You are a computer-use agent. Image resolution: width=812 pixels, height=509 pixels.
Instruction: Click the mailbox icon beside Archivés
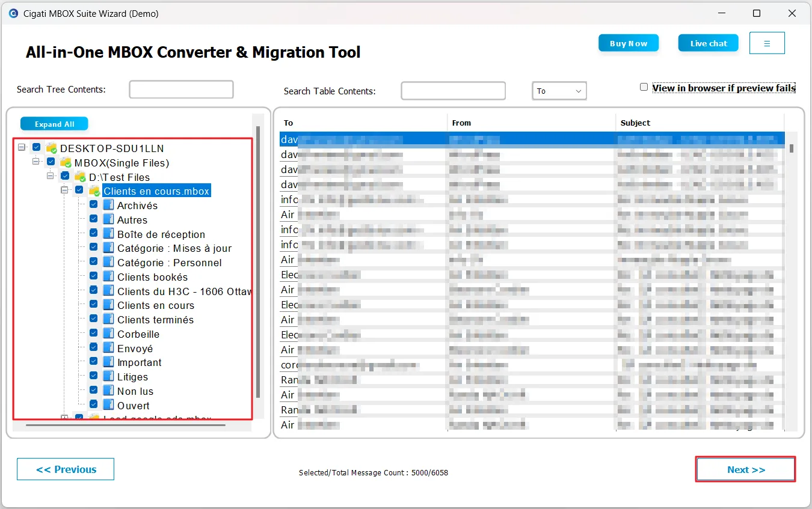[x=108, y=205]
